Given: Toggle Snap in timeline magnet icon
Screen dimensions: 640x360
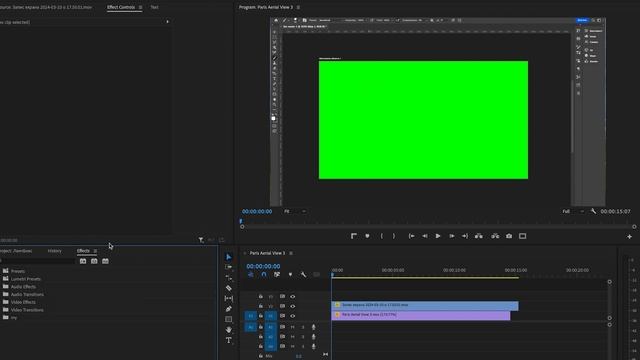Looking at the screenshot, I should coord(264,275).
